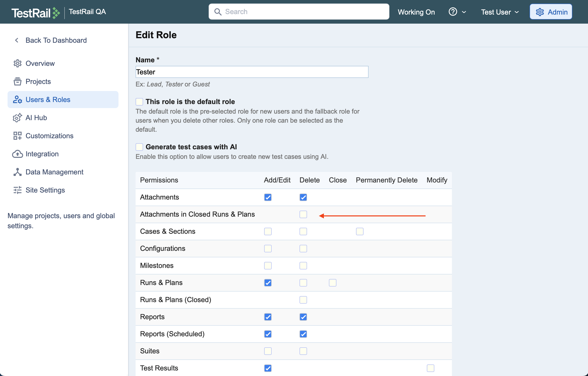Screen dimensions: 588x376
Task: Enable Close permission for Runs & Plans
Action: pos(332,283)
